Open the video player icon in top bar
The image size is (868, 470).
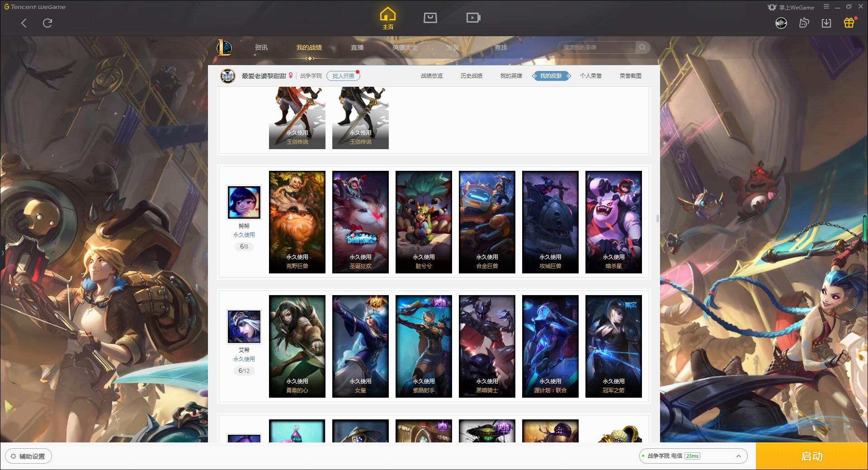pyautogui.click(x=473, y=18)
